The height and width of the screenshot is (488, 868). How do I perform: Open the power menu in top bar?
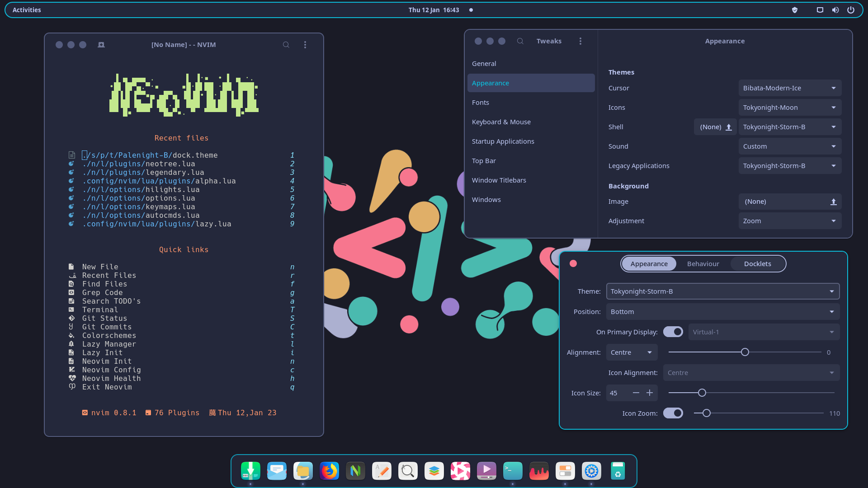851,10
